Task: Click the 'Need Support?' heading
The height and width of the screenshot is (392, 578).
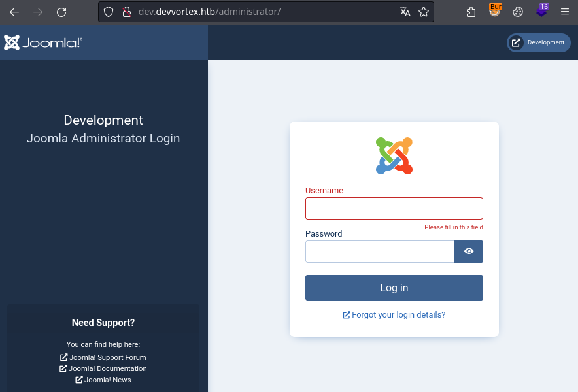Action: pos(103,323)
